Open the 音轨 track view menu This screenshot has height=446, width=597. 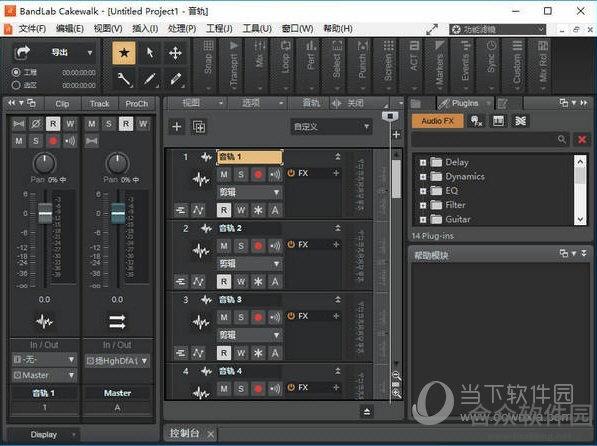311,103
